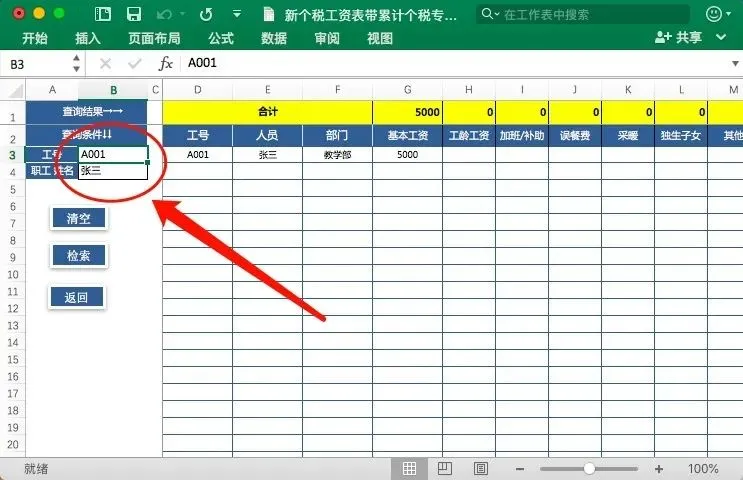The image size is (743, 480).
Task: Click the formula bar showing A001
Action: [x=455, y=63]
